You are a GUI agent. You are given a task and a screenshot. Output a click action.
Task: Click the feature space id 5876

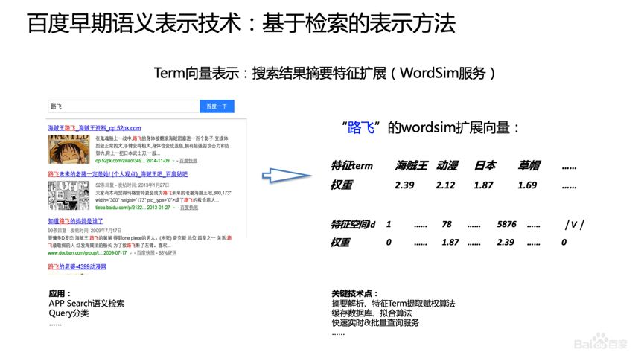[507, 224]
